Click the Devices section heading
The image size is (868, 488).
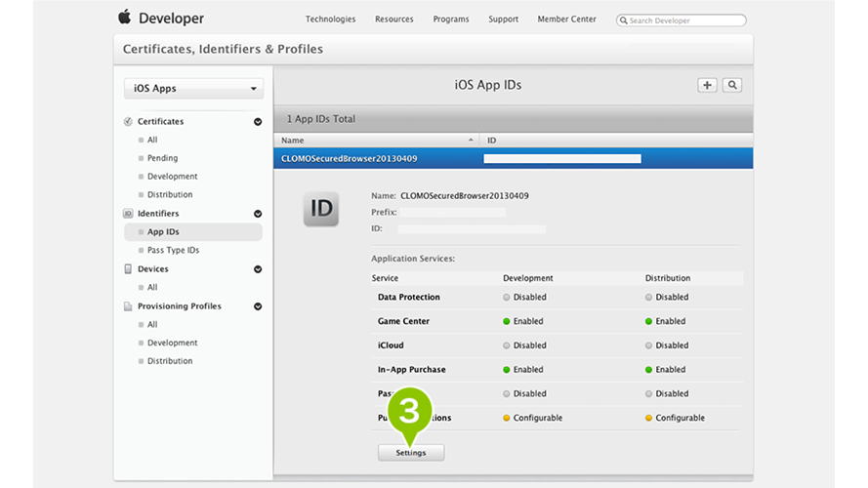[152, 269]
